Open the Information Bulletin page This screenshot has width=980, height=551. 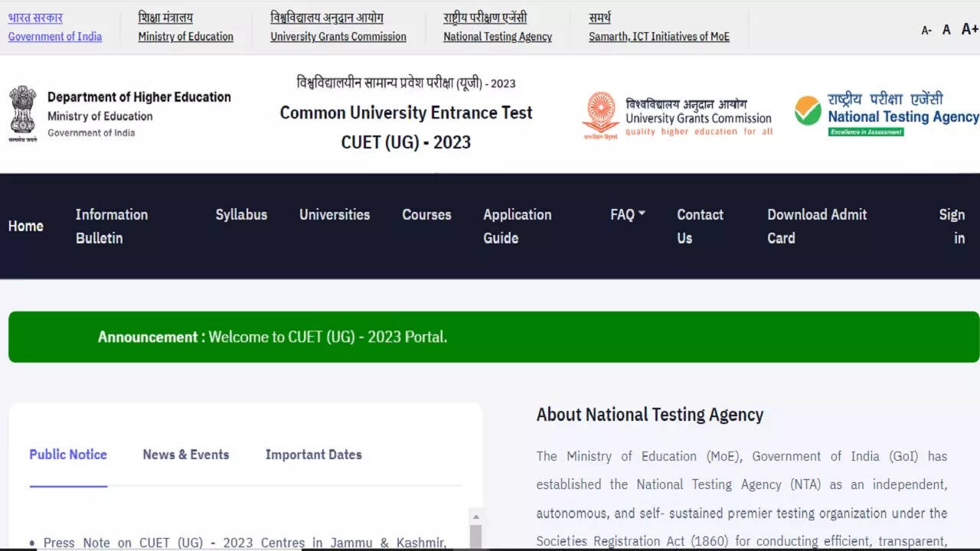[x=112, y=226]
